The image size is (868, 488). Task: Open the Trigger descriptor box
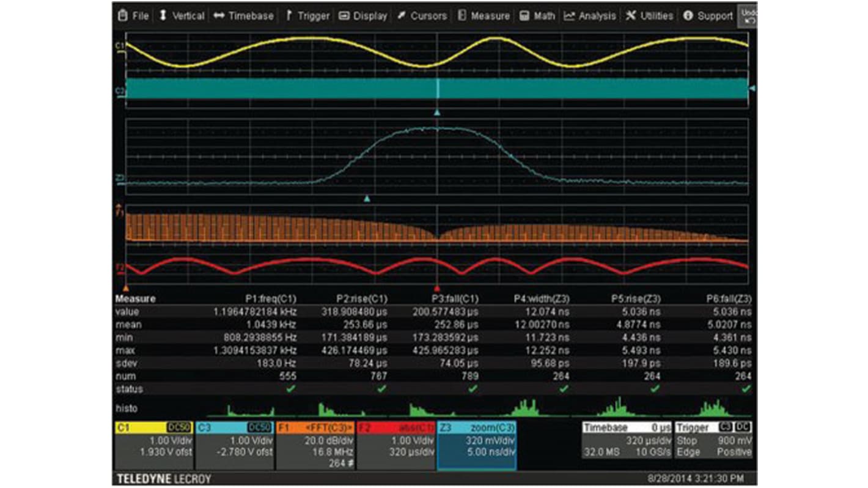pos(714,440)
